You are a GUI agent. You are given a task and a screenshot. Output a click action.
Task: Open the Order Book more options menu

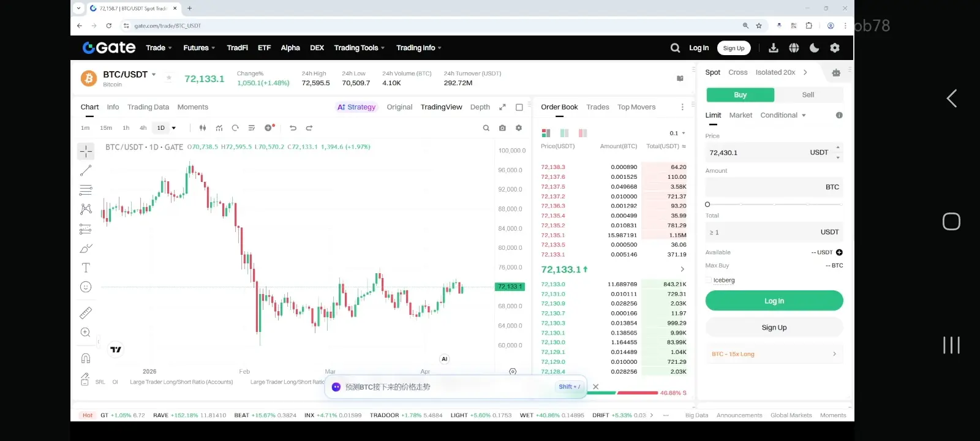[682, 107]
